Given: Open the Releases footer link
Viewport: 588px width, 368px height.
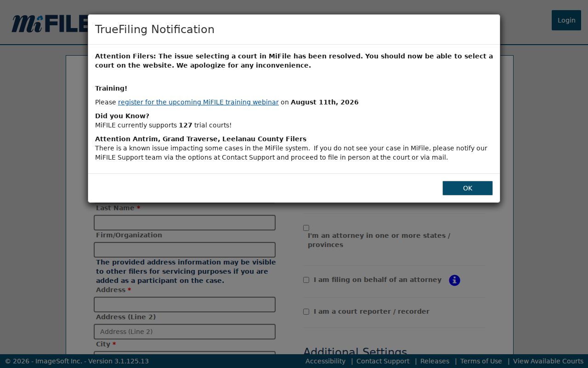Looking at the screenshot, I should click(x=435, y=361).
